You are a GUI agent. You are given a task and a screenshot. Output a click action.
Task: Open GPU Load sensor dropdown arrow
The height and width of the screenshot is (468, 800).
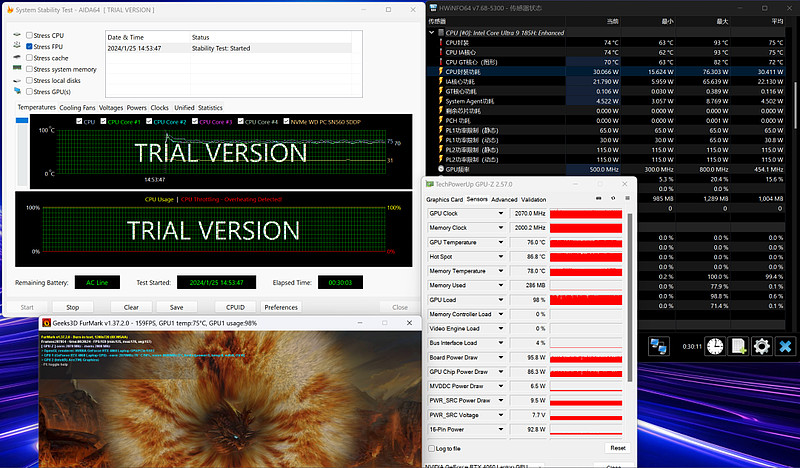click(501, 300)
